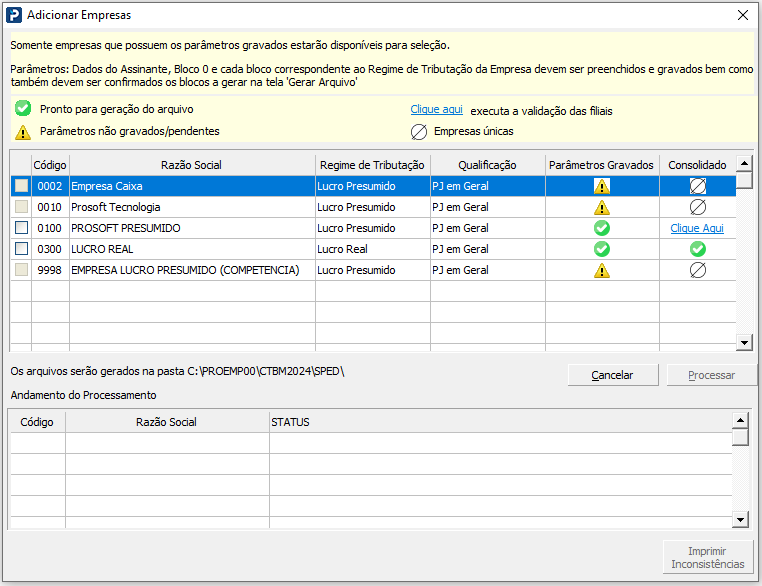Click the STATUS column header in the Andamento grid
Screen dimensions: 762x586
[x=501, y=422]
